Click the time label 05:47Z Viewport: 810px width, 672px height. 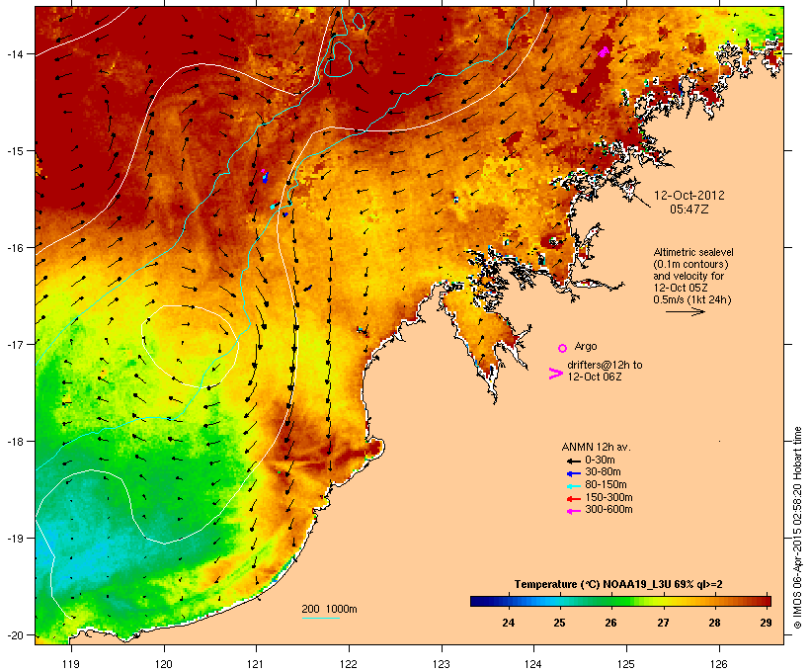click(689, 210)
